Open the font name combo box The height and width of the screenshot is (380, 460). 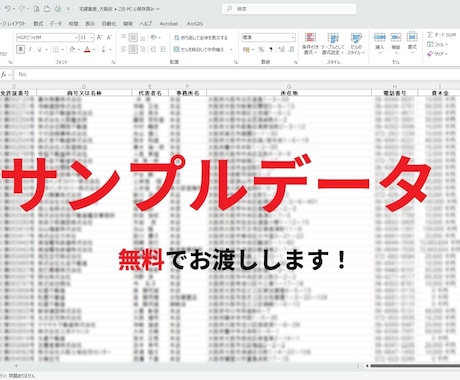coord(47,37)
